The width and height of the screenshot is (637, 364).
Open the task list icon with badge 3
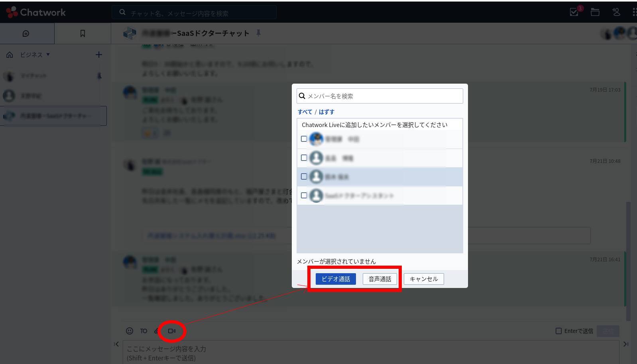pyautogui.click(x=574, y=12)
